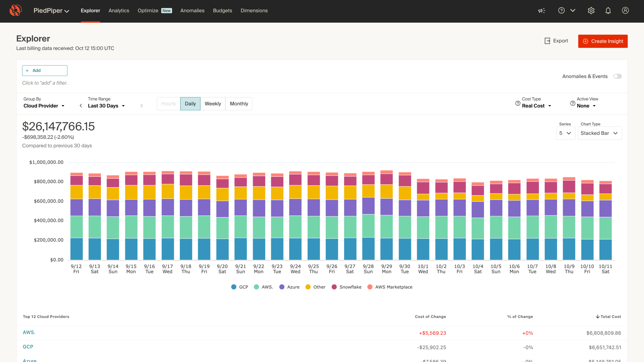Open the user account profile icon
644x362 pixels.
point(625,11)
